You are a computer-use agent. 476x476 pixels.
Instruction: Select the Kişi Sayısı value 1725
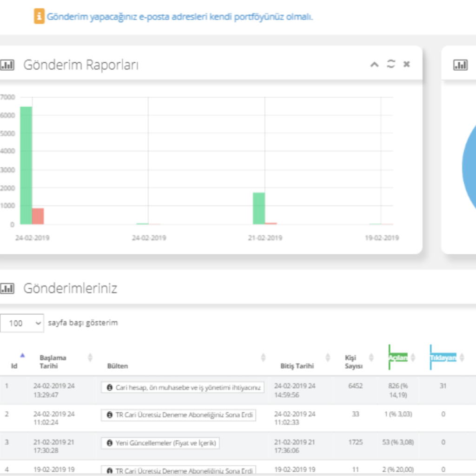[x=356, y=442]
